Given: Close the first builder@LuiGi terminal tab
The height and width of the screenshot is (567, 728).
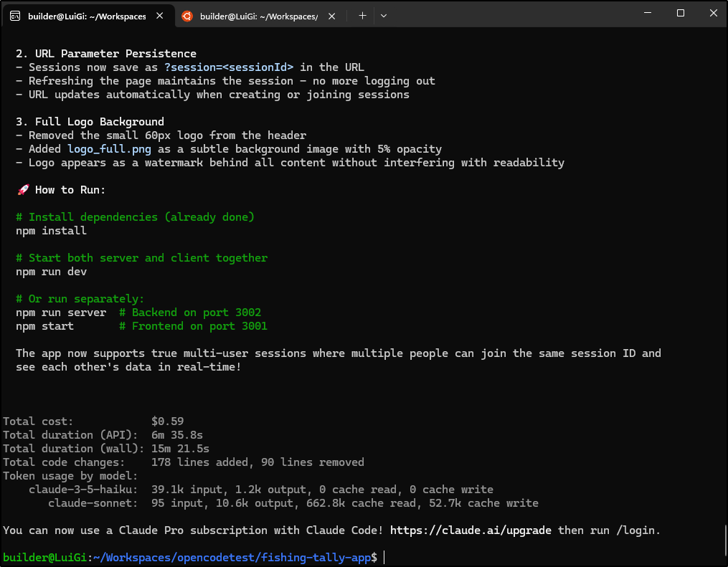Looking at the screenshot, I should pyautogui.click(x=160, y=16).
